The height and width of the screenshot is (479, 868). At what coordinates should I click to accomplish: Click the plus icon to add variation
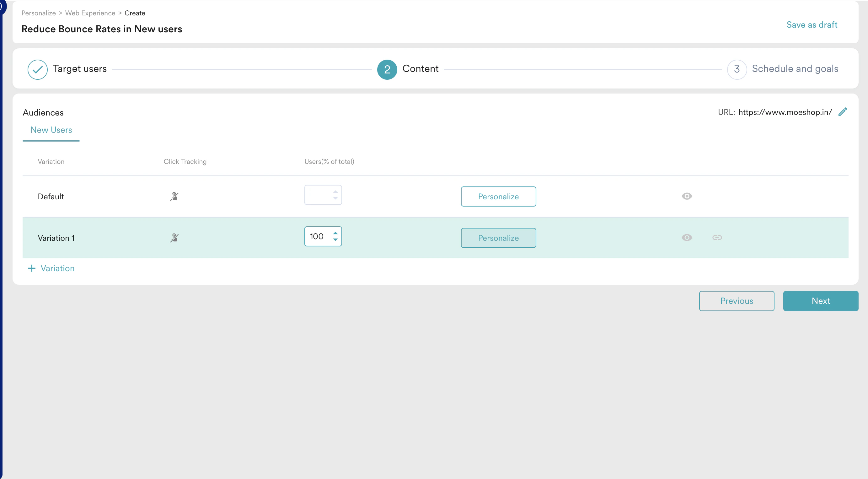pos(32,268)
